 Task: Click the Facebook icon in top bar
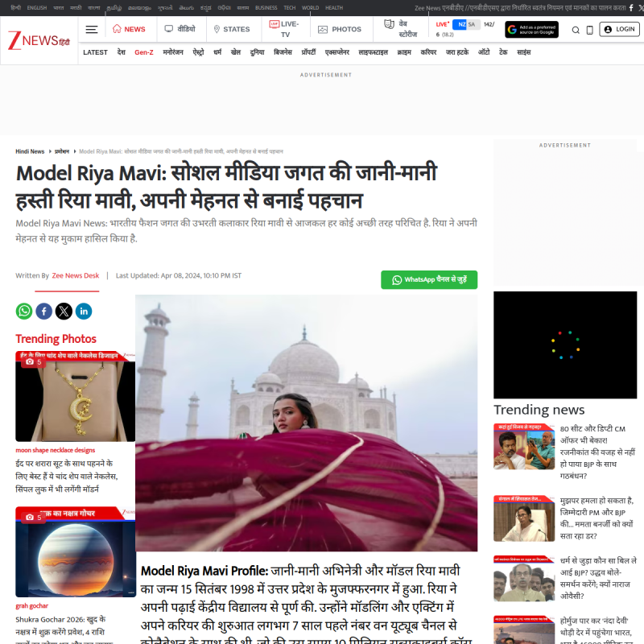point(631,8)
